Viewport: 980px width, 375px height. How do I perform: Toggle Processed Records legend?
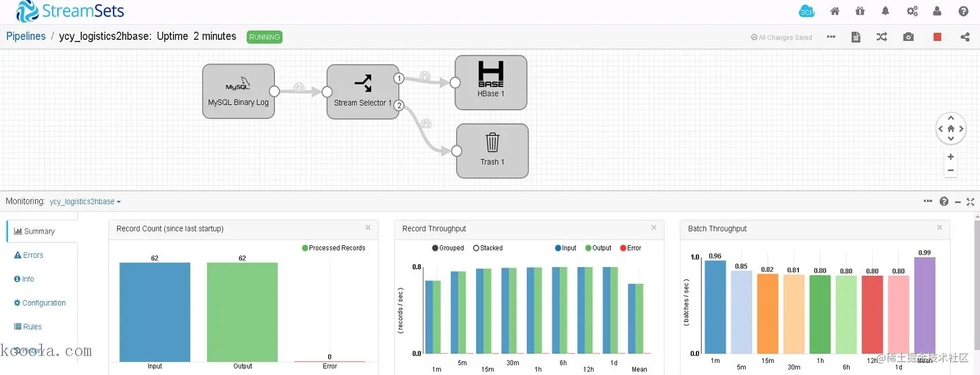334,248
